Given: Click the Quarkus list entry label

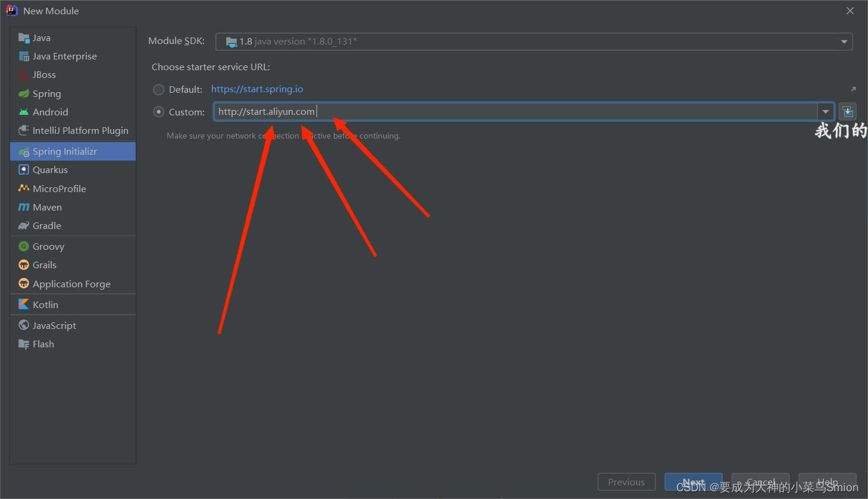Looking at the screenshot, I should point(50,170).
